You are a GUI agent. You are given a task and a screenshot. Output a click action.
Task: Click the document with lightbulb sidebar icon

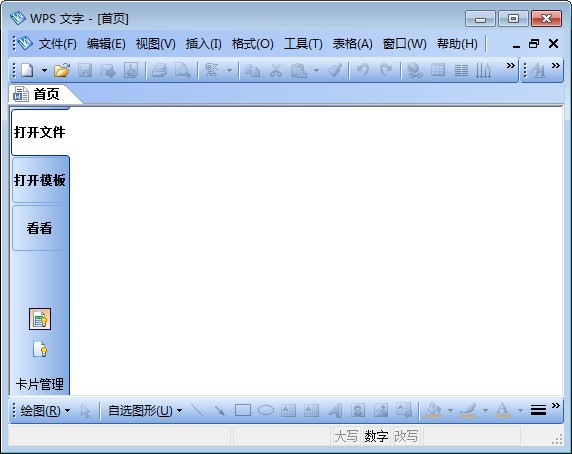40,349
